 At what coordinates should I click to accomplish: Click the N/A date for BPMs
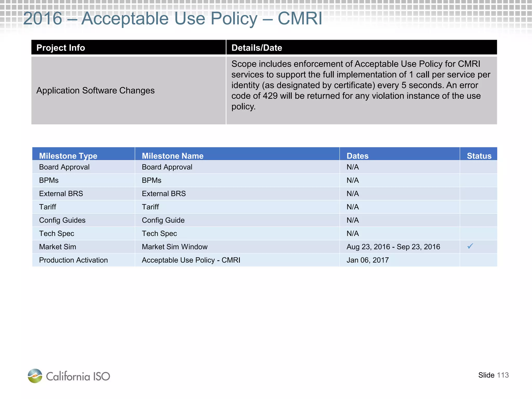pos(353,180)
